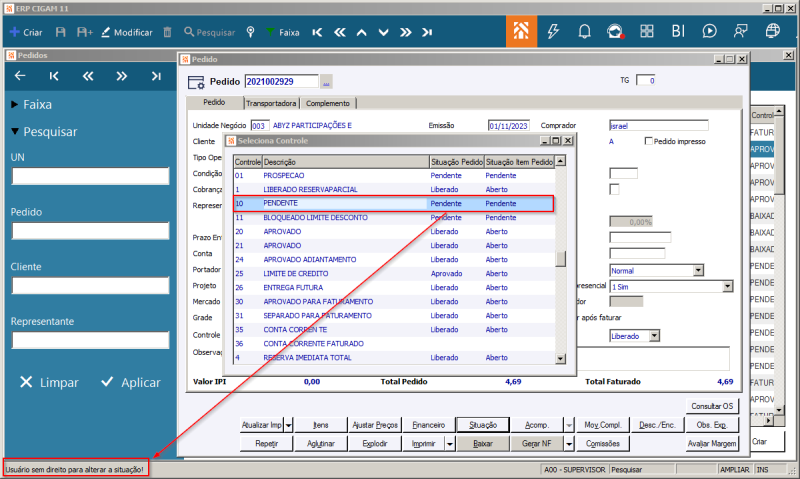Switch to the Transportadora tab
The width and height of the screenshot is (800, 479).
point(270,103)
